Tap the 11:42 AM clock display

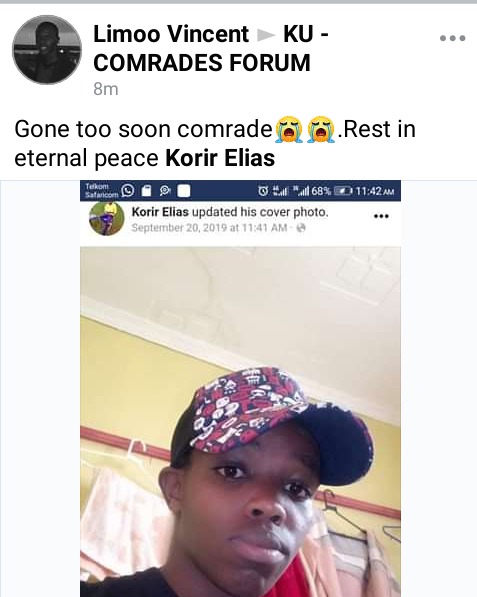click(x=375, y=191)
